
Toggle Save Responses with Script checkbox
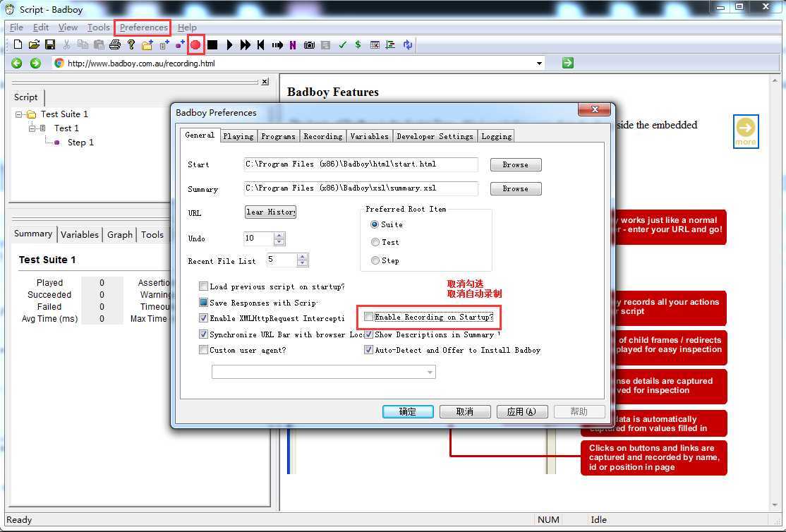tap(203, 303)
